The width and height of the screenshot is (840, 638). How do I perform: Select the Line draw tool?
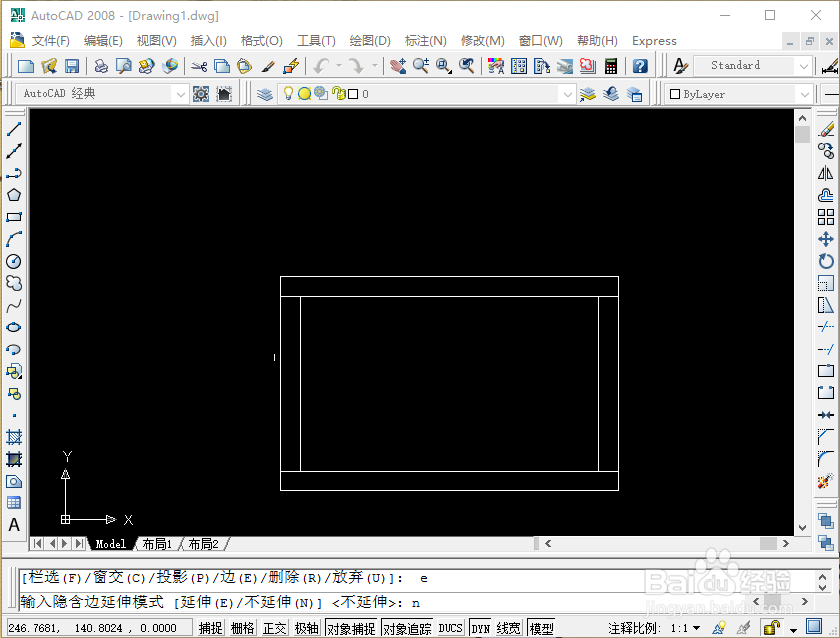click(x=14, y=129)
